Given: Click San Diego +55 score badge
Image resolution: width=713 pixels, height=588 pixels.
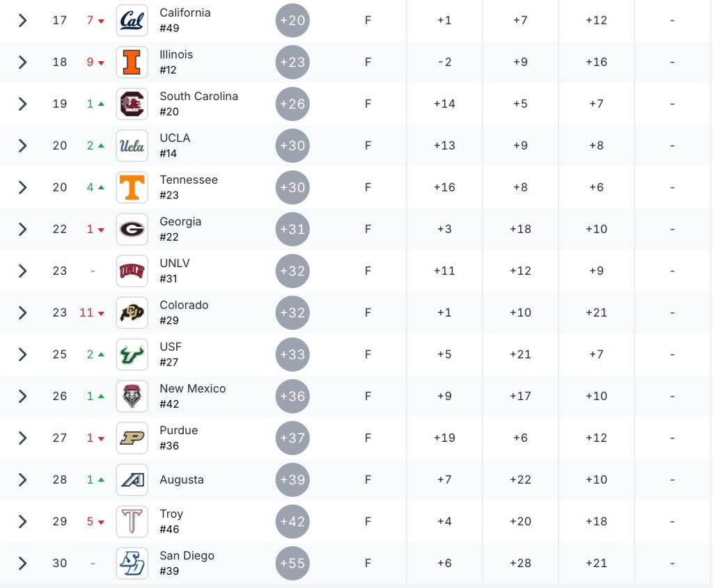Looking at the screenshot, I should tap(292, 563).
